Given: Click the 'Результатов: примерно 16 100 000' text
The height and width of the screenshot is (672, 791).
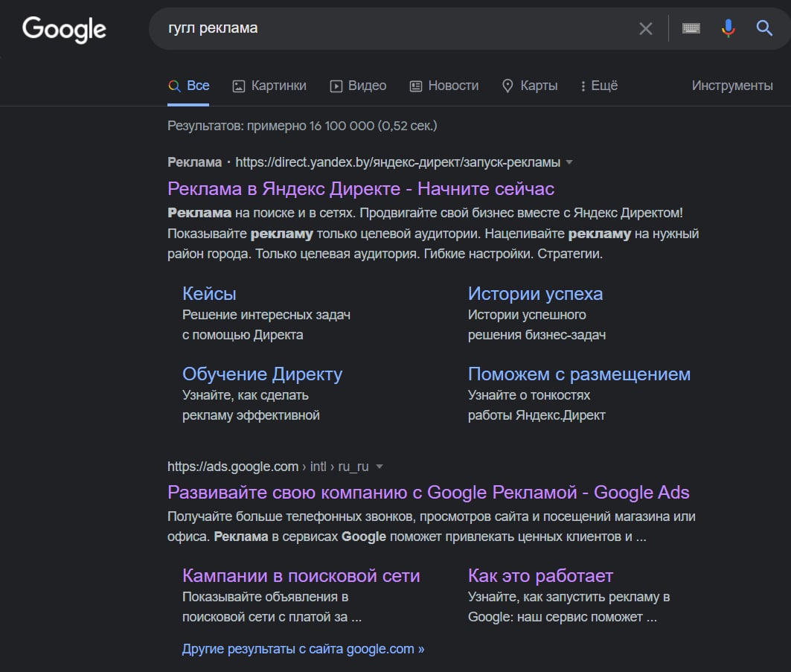Looking at the screenshot, I should pos(302,126).
